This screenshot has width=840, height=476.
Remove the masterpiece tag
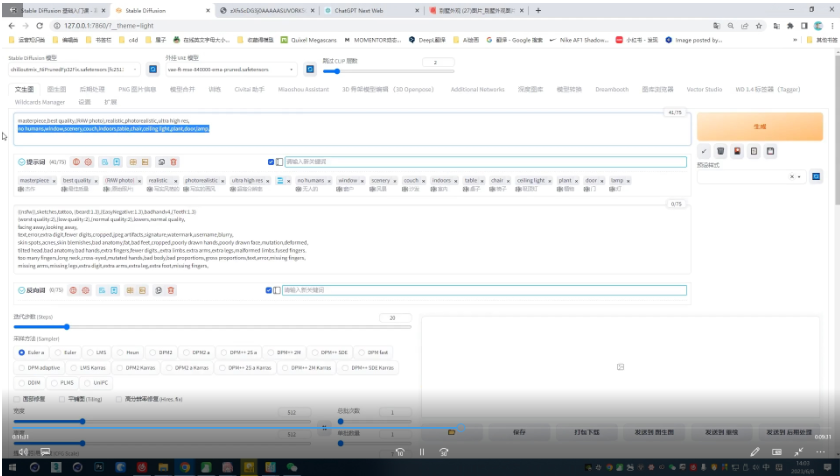tap(54, 181)
